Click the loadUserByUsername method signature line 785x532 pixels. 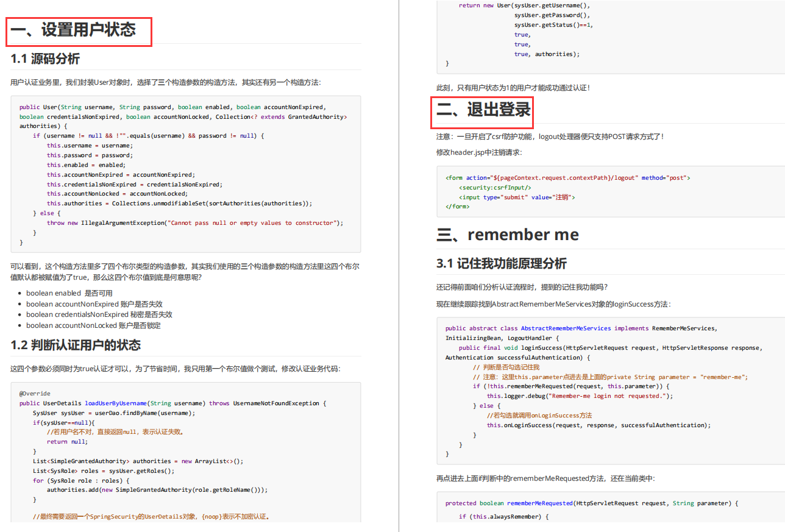click(173, 403)
